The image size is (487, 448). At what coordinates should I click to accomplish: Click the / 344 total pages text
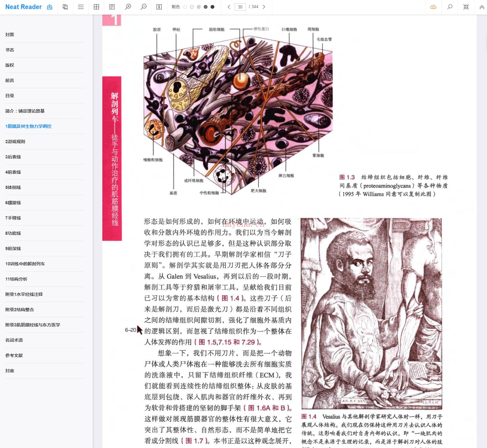[x=254, y=7]
